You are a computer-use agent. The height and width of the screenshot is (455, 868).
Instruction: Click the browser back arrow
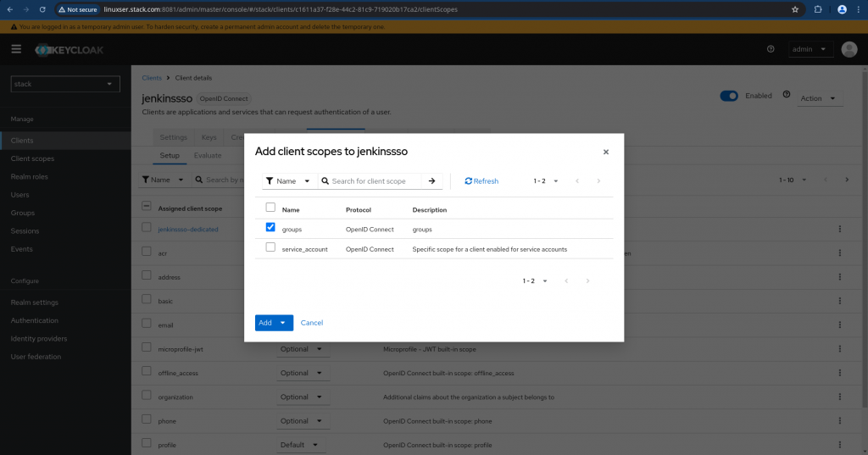click(10, 9)
